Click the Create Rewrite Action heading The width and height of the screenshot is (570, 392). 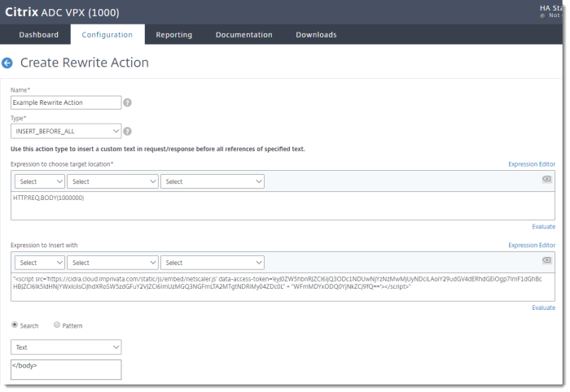pos(85,63)
